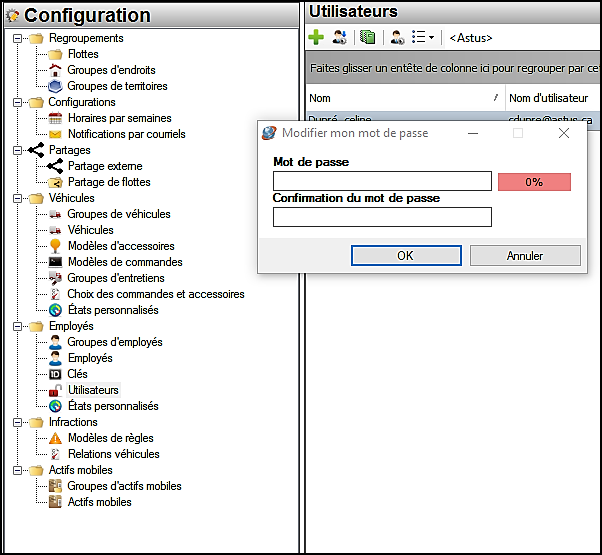Screen dimensions: 602x555
Task: Select Modèles de règles warning icon item
Action: click(110, 438)
